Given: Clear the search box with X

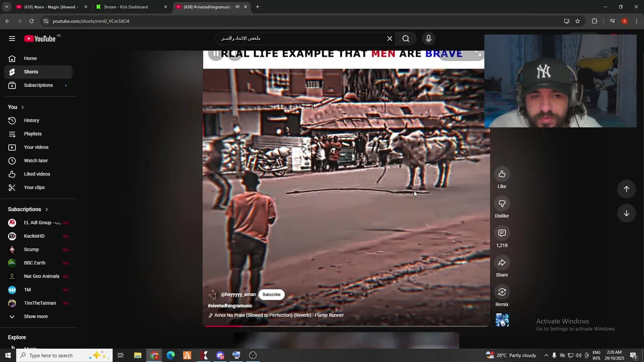Looking at the screenshot, I should pyautogui.click(x=389, y=39).
